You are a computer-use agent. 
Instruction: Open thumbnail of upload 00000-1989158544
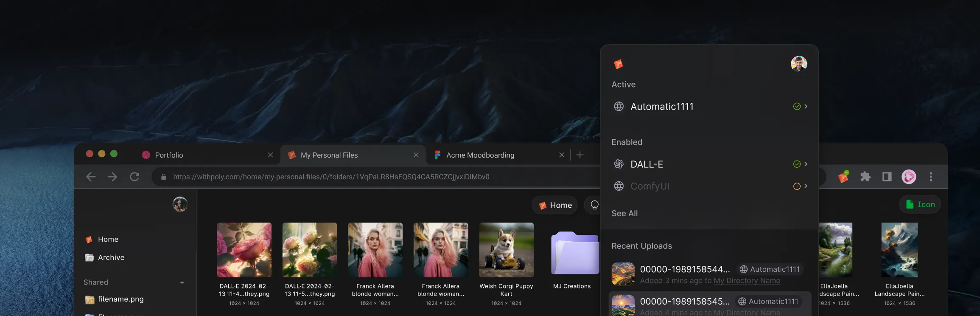point(623,274)
